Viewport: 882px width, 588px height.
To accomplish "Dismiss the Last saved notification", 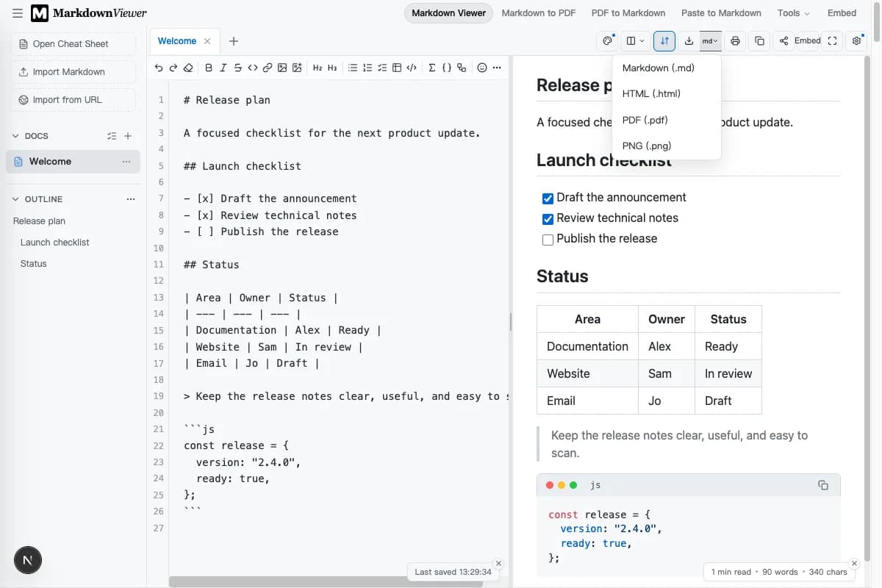I will [x=498, y=564].
